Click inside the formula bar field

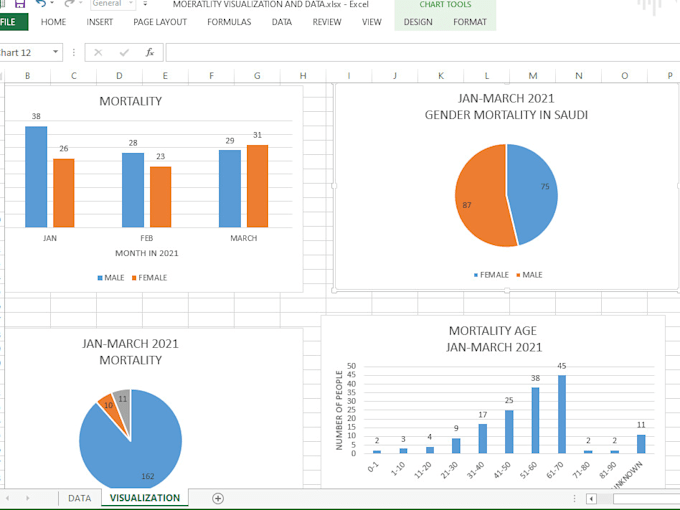423,53
